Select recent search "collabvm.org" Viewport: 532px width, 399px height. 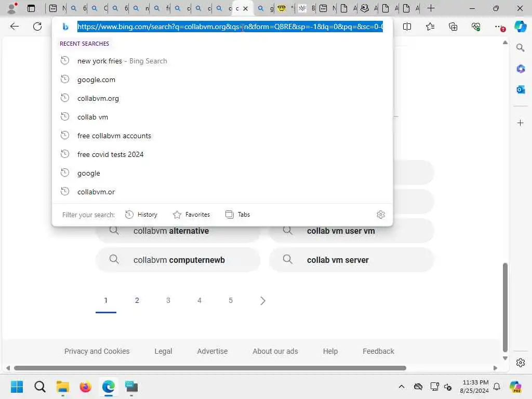222,98
